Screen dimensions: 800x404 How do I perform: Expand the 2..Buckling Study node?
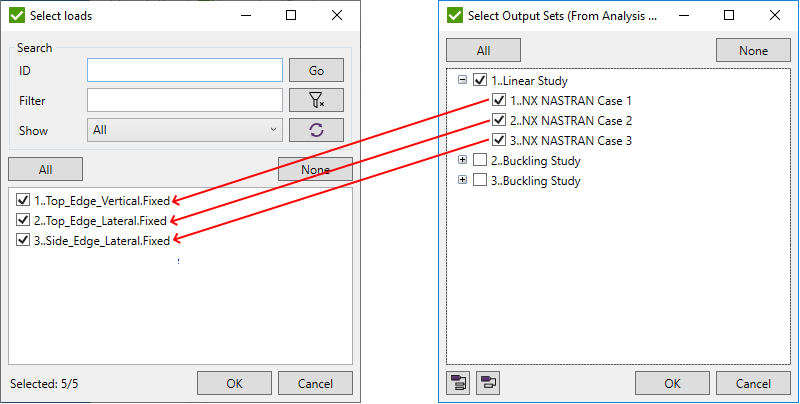pos(462,161)
